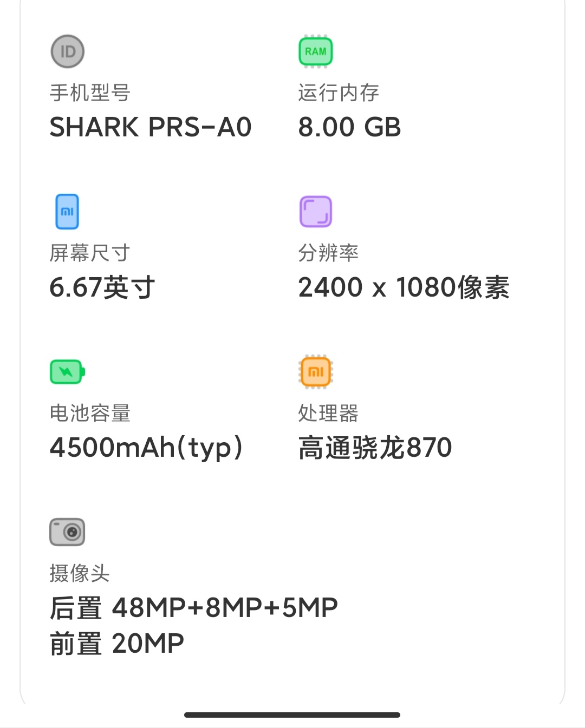The width and height of the screenshot is (585, 728).
Task: Tap the green RAM chip icon
Action: coord(316,51)
